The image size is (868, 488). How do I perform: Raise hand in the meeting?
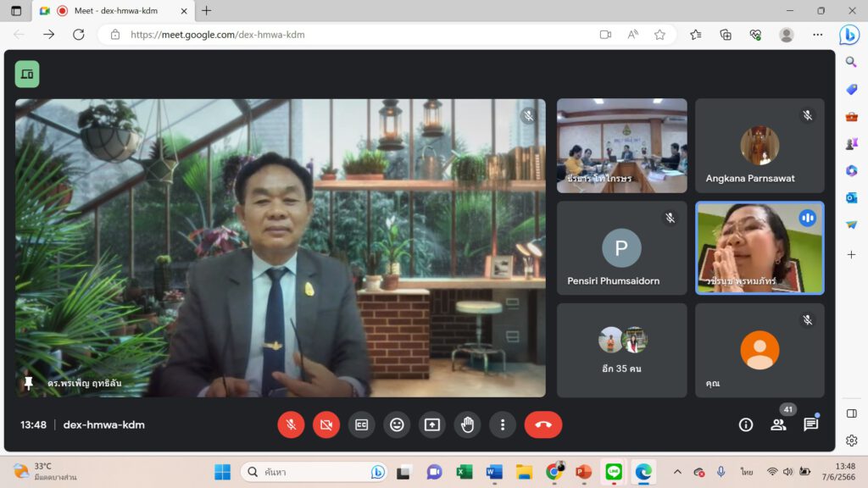point(467,424)
